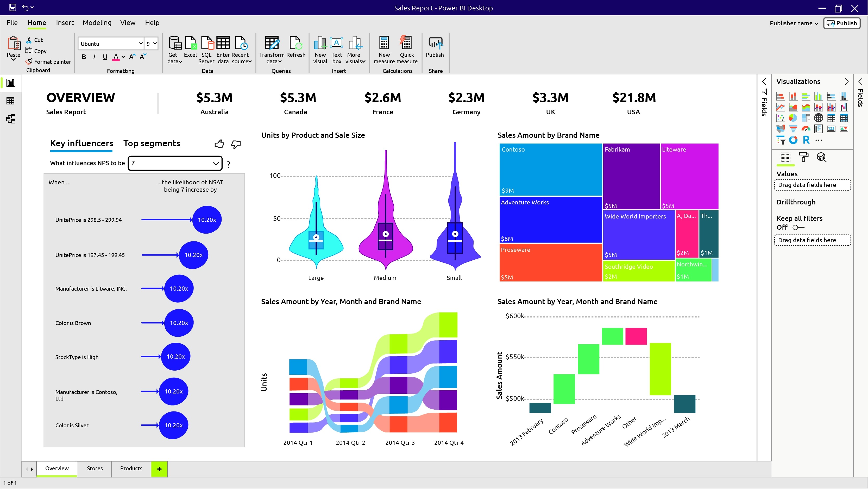
Task: Toggle italic formatting
Action: tap(94, 57)
